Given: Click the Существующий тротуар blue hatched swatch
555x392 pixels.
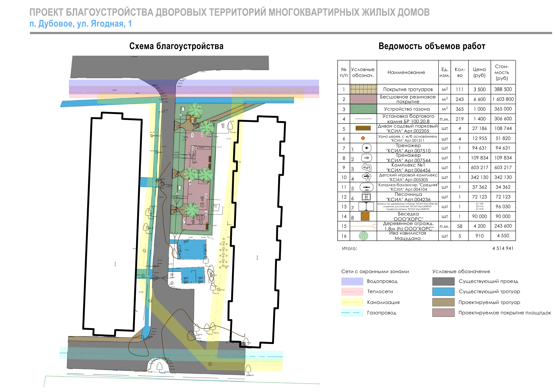Looking at the screenshot, I should (443, 292).
